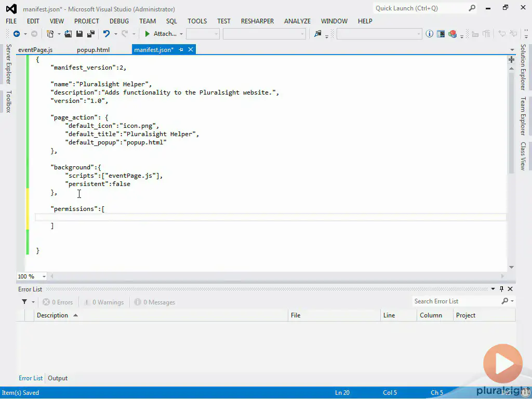Open the DEBUG menu
Image resolution: width=532 pixels, height=399 pixels.
tap(119, 21)
